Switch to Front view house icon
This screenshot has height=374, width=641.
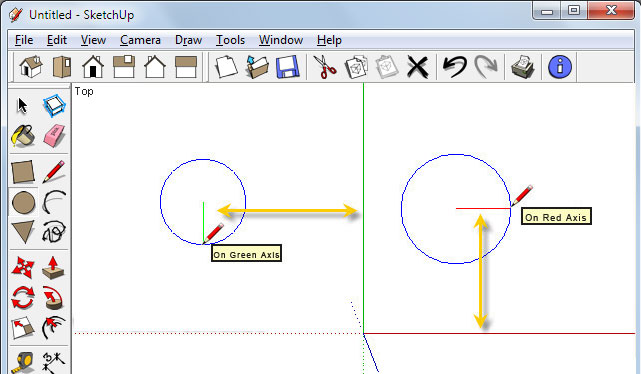93,67
